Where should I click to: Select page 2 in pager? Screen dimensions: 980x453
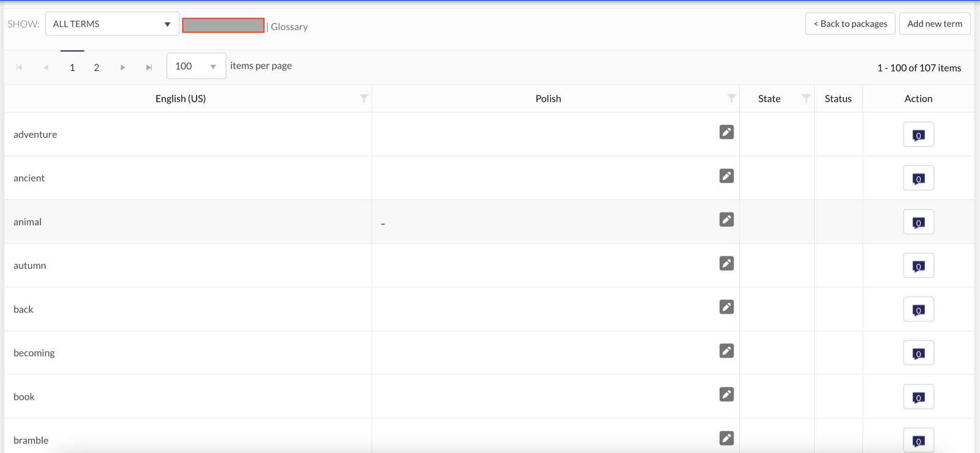coord(96,67)
